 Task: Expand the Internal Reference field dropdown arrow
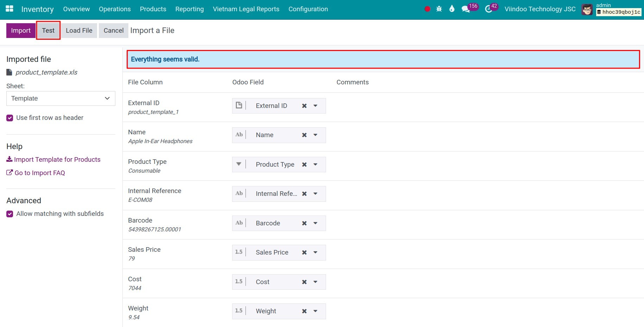pyautogui.click(x=315, y=194)
